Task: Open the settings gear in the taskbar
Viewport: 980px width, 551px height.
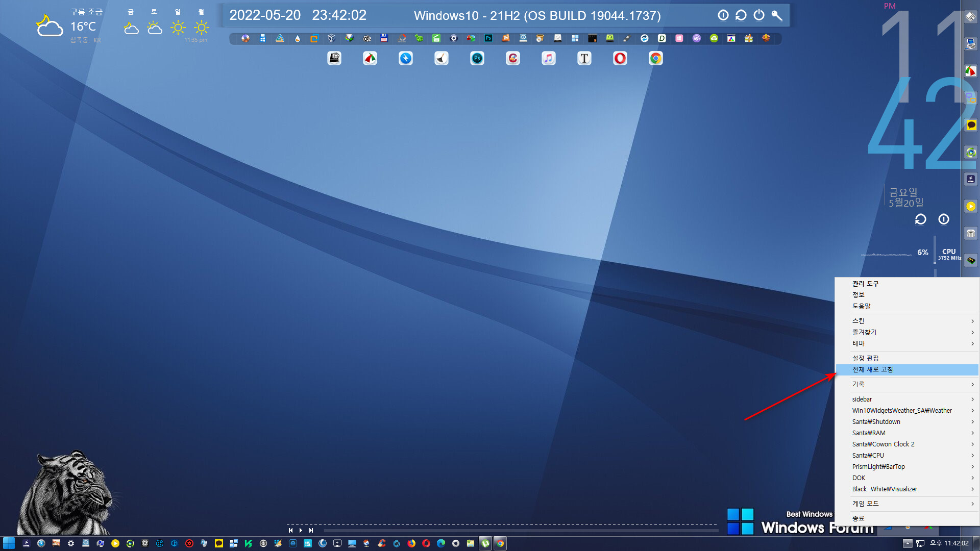Action: pos(71,543)
